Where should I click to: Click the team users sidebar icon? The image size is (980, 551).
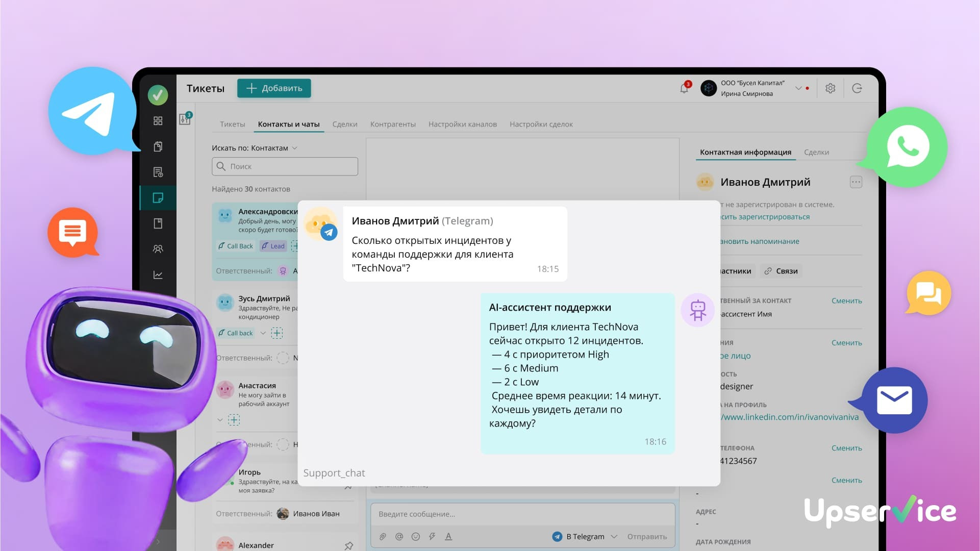(158, 249)
